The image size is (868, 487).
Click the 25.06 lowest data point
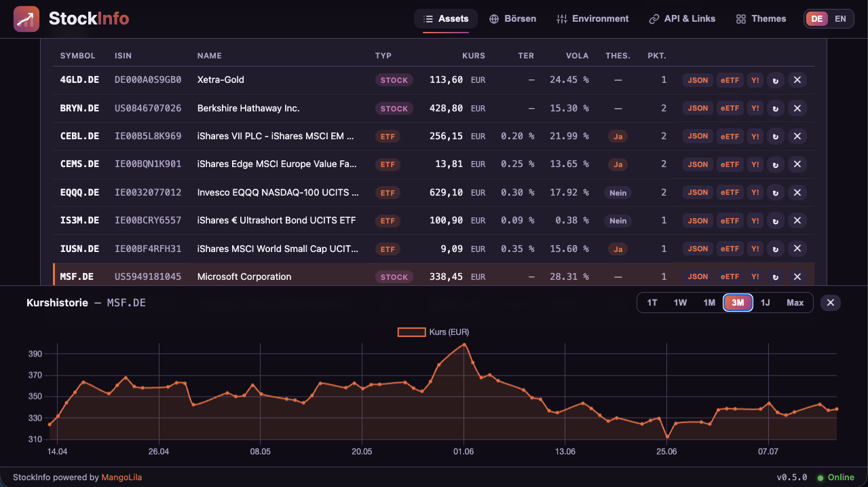[667, 437]
